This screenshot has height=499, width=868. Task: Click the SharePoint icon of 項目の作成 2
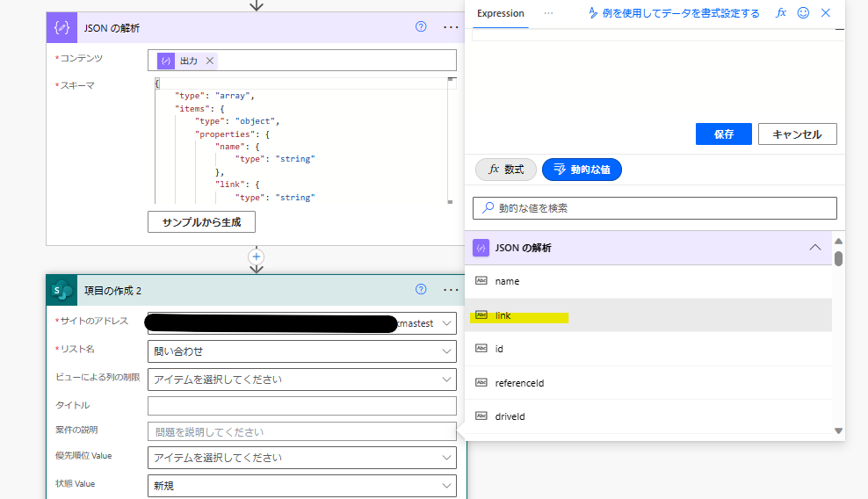point(61,290)
